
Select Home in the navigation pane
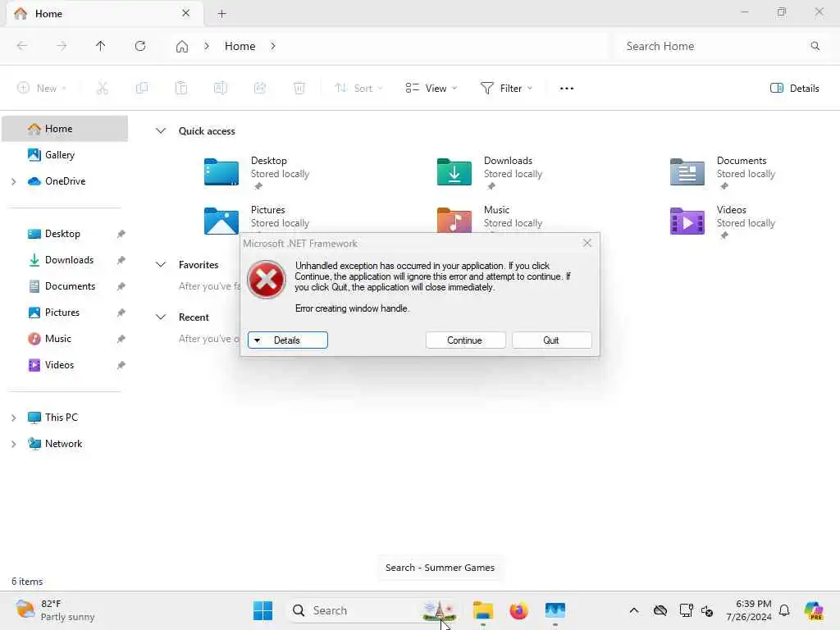pyautogui.click(x=65, y=129)
